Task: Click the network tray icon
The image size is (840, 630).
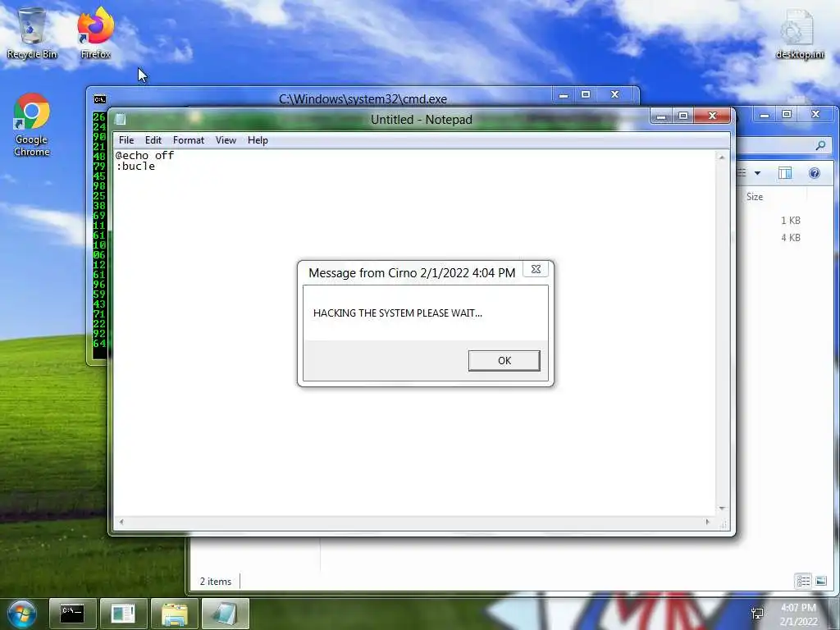Action: click(757, 614)
